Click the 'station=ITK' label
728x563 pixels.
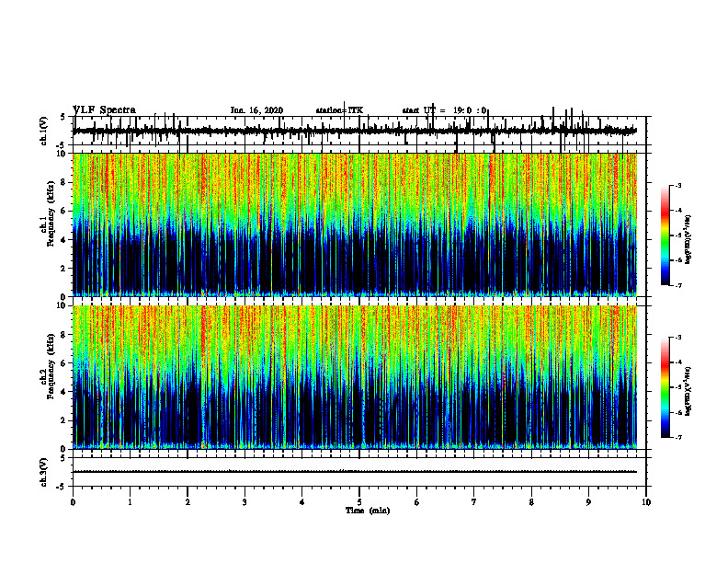pos(339,110)
